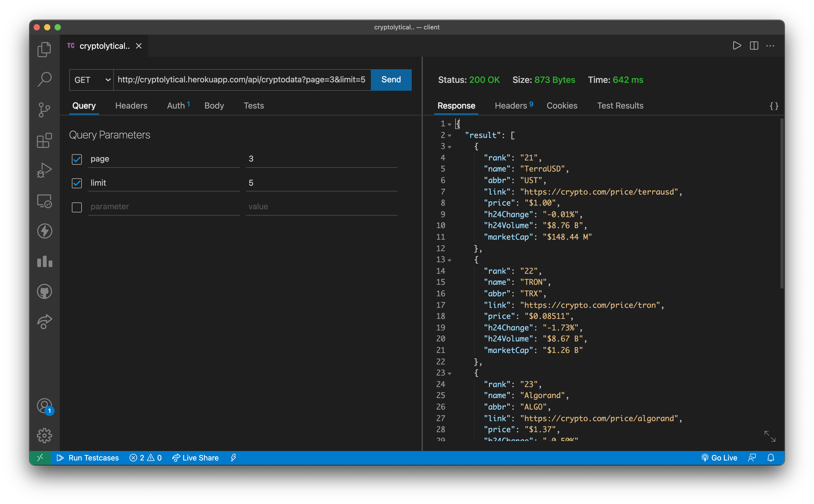Open the Explorer files icon
814x504 pixels.
pos(44,49)
